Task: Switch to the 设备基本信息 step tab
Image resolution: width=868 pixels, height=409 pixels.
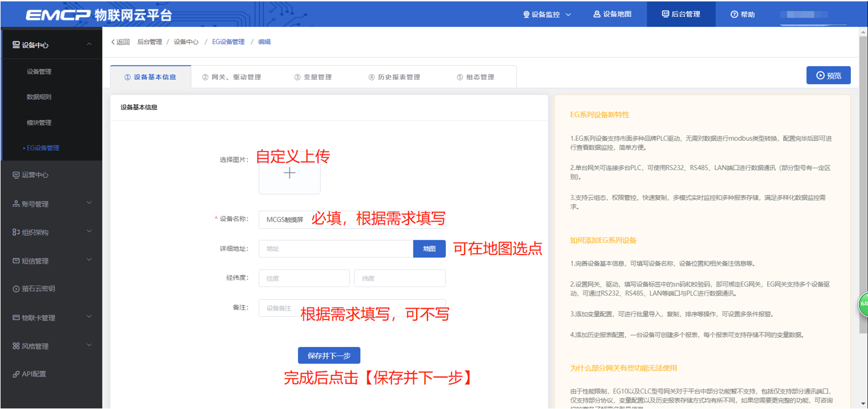Action: pos(150,77)
